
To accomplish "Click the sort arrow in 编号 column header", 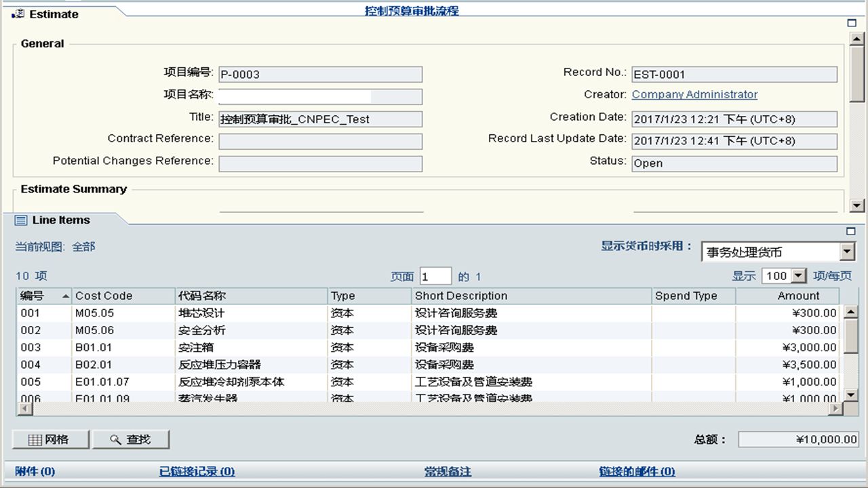I will (x=66, y=296).
